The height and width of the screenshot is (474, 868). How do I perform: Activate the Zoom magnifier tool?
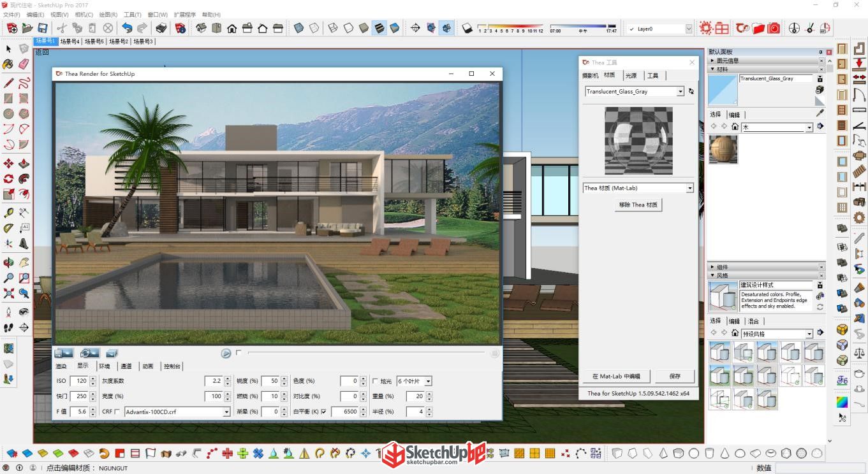tap(8, 278)
